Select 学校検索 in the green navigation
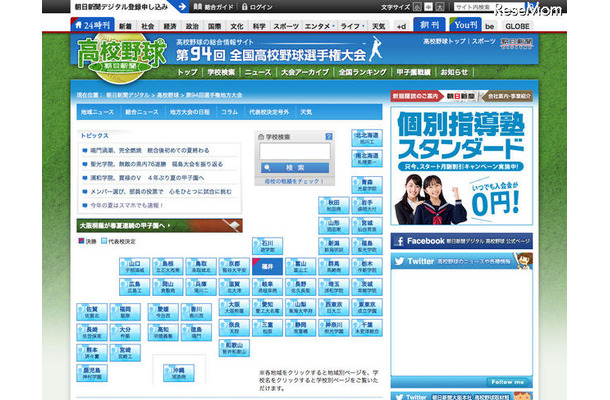 coord(221,72)
